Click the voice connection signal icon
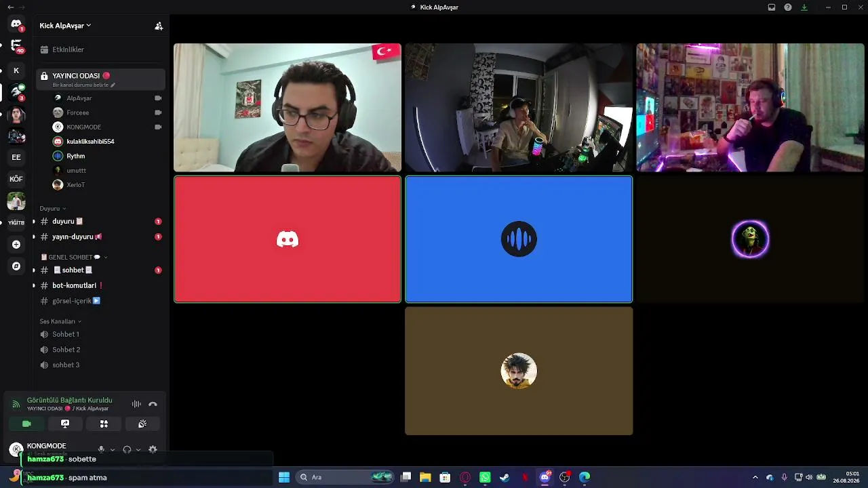This screenshot has width=868, height=488. pos(16,404)
